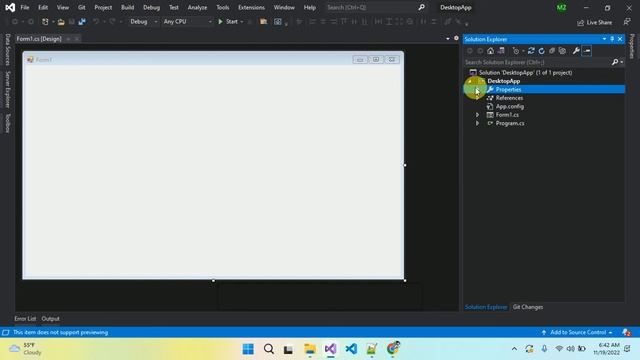Click the Live Share button

point(594,22)
